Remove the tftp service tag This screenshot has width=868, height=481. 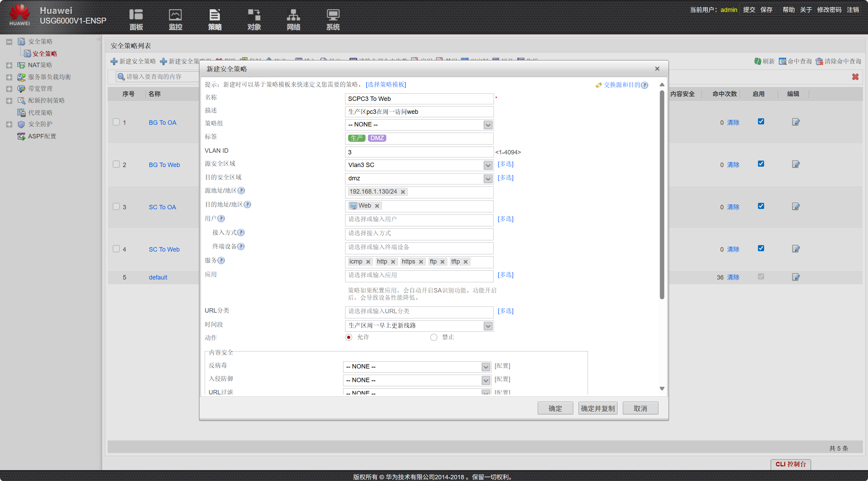coord(466,262)
